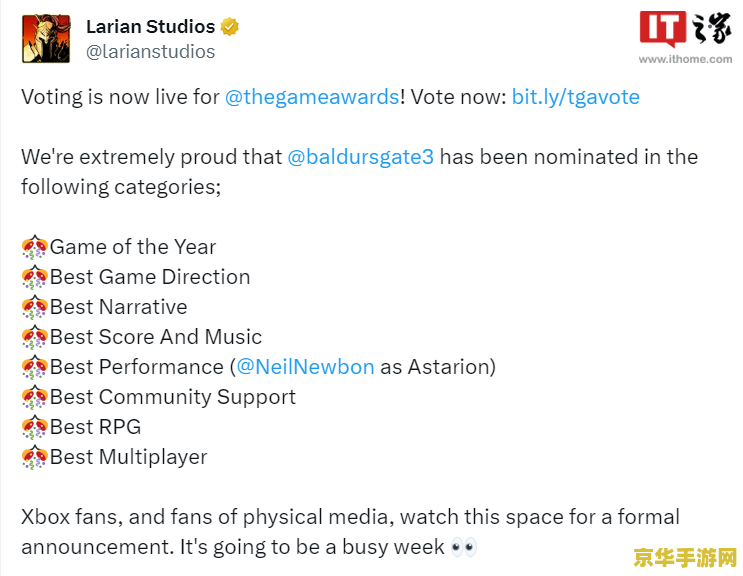
Task: Click the emoji beside Best Game Direction
Action: (x=34, y=277)
